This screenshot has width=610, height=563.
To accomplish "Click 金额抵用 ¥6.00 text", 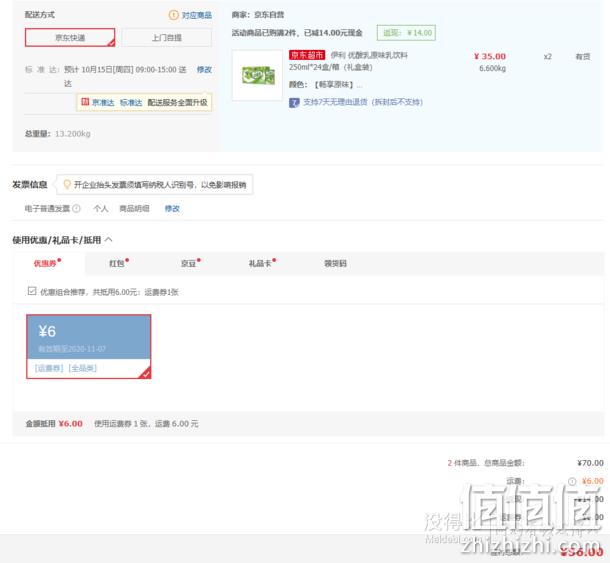I will pyautogui.click(x=54, y=423).
